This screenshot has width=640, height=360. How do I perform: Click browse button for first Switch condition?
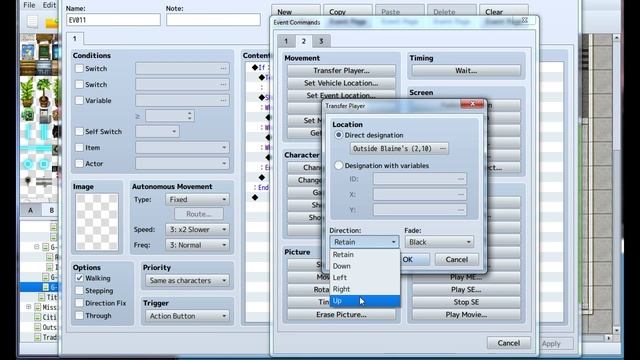(223, 69)
